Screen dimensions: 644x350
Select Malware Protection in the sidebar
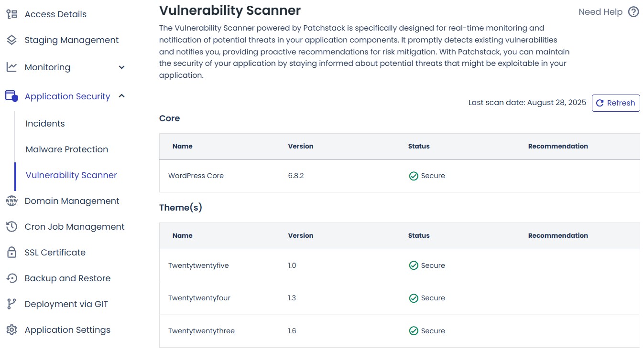(x=66, y=149)
